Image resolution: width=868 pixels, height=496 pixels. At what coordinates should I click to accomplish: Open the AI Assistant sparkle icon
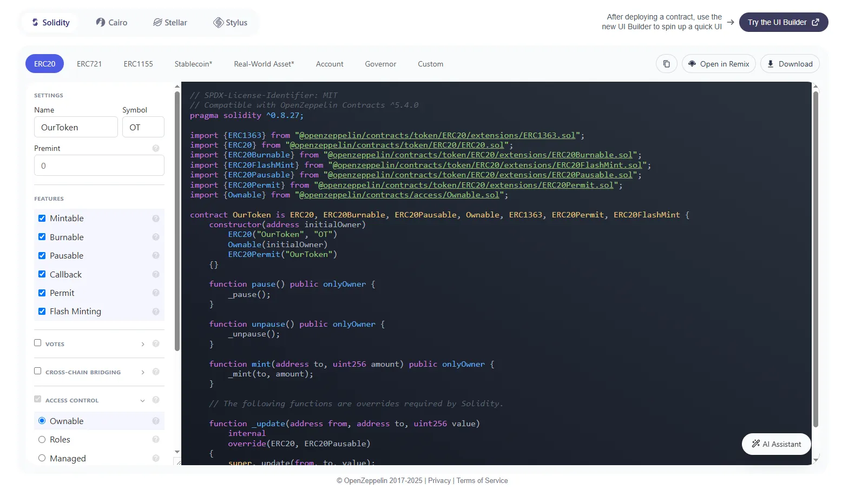point(755,444)
